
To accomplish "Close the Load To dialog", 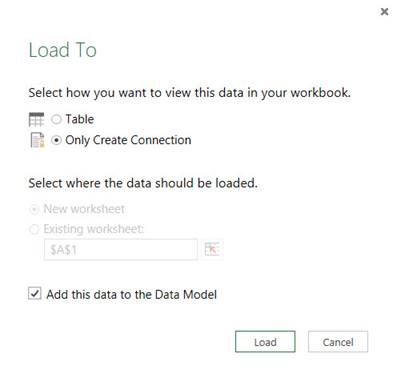I will pos(384,12).
